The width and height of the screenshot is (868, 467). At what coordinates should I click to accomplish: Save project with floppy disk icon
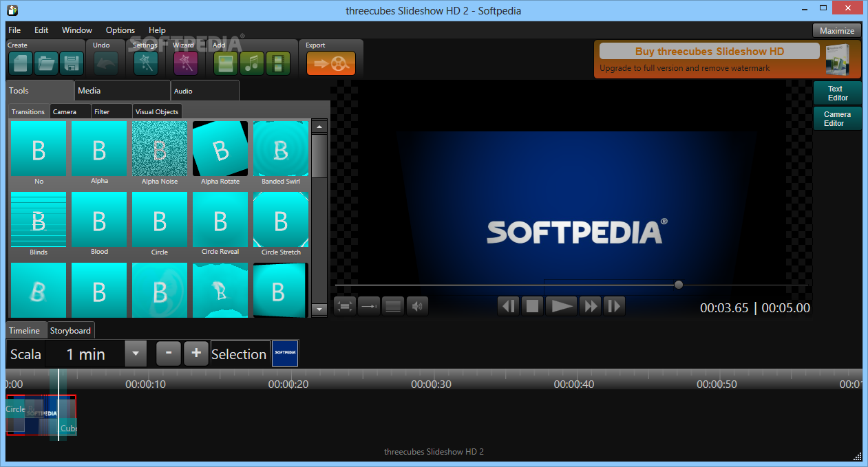pos(72,63)
